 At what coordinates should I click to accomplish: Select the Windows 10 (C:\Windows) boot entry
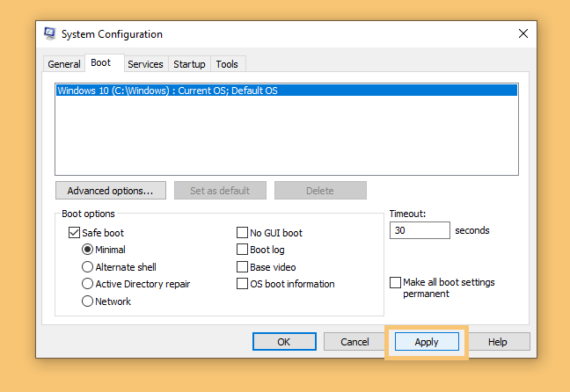click(287, 91)
